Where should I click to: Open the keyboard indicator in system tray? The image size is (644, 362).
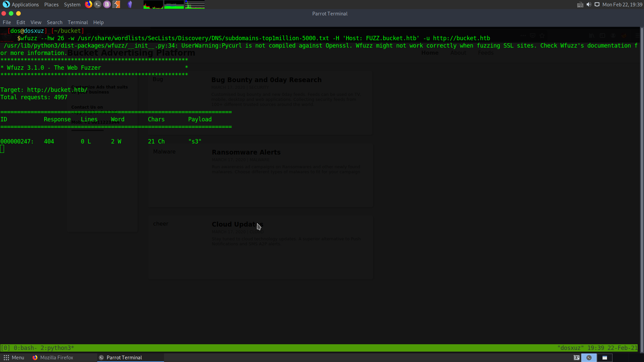(x=580, y=4)
